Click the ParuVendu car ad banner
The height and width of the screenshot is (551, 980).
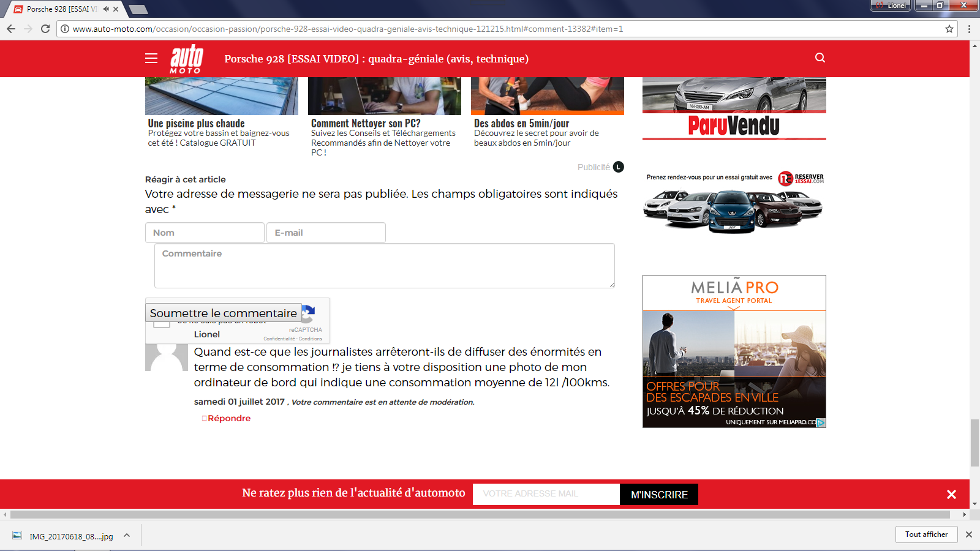734,108
